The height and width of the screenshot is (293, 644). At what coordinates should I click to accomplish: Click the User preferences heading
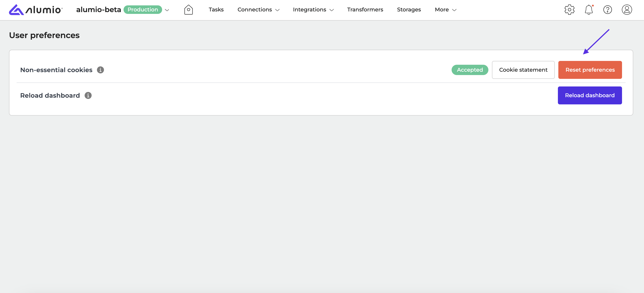(x=44, y=35)
